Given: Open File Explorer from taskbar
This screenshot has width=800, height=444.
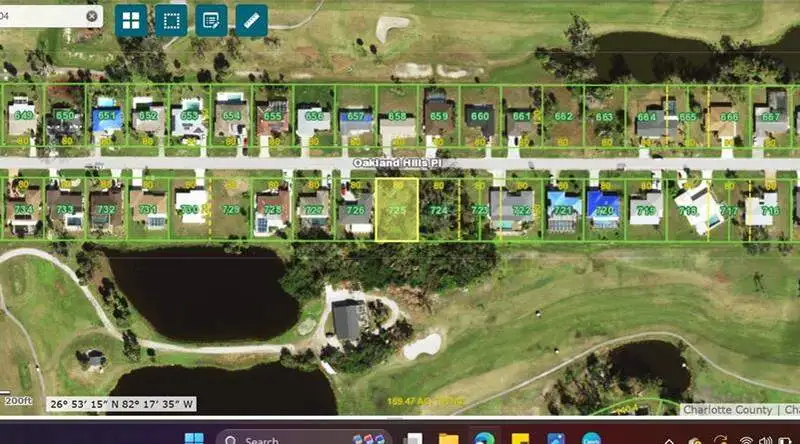Looking at the screenshot, I should pos(448,438).
